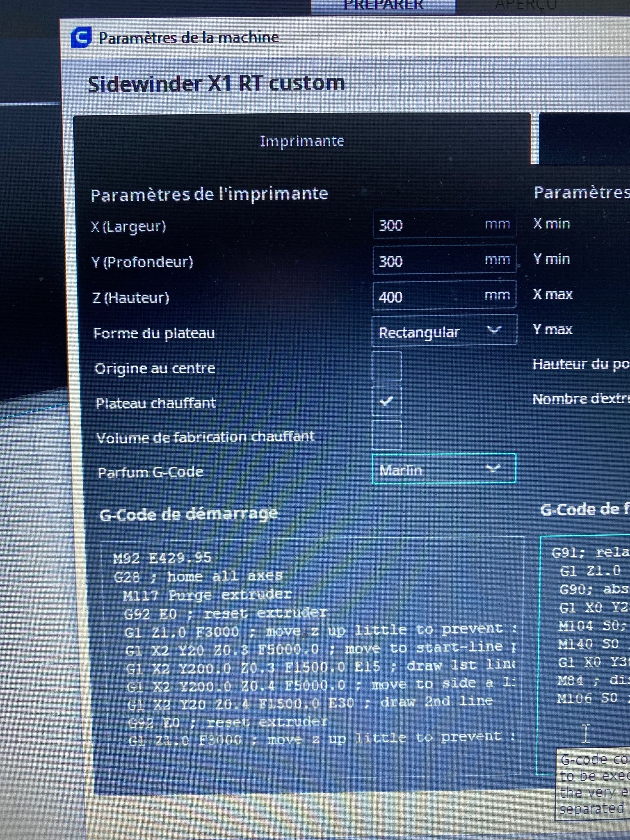This screenshot has height=840, width=630.
Task: Tick the Volume de fabrication chauffant checkbox
Action: (386, 435)
